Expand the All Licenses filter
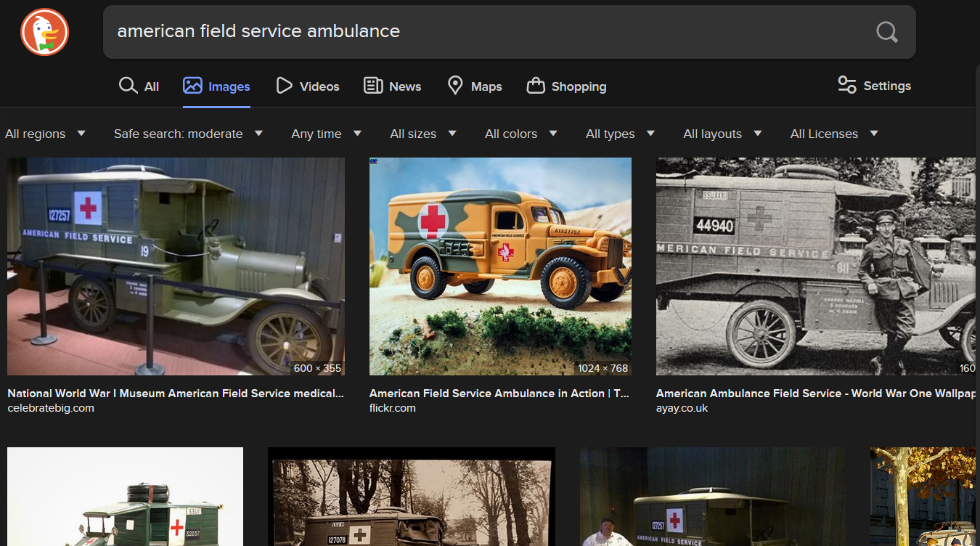The image size is (980, 546). click(834, 134)
